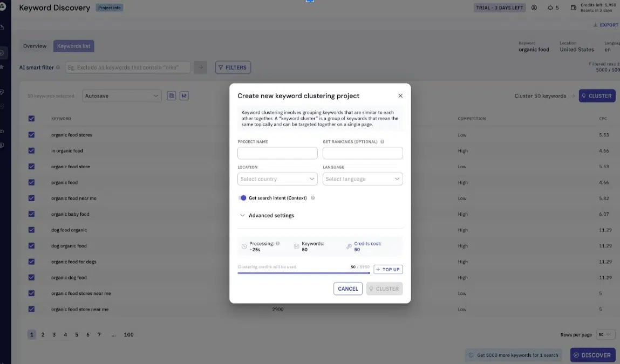Screen dimensions: 620x364
Task: Open the Select language dropdown
Action: point(363,178)
